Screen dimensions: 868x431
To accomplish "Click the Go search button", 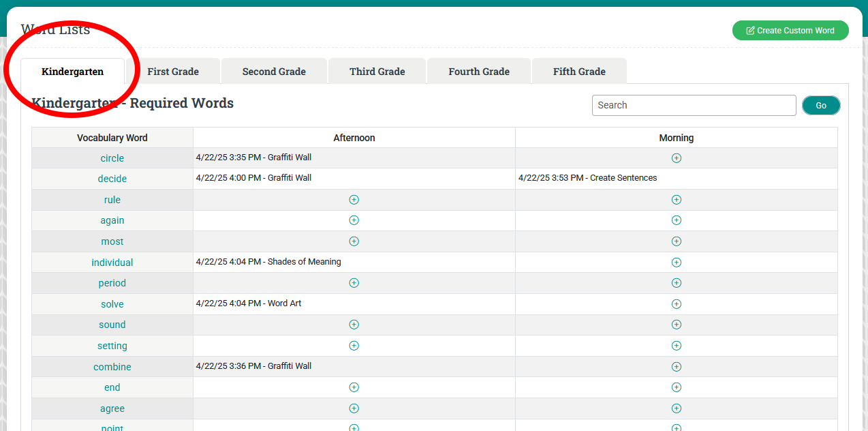I will coord(821,106).
